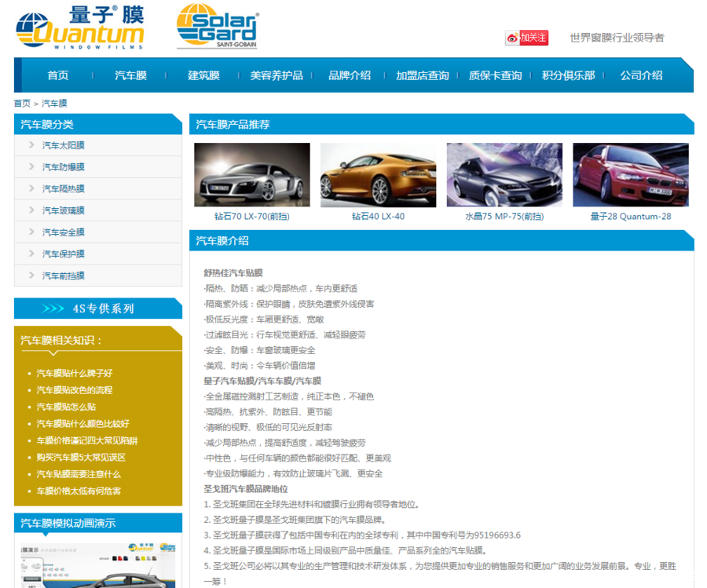Select 汽车前挡膜 category in sidebar
Image resolution: width=707 pixels, height=588 pixels.
pos(64,276)
